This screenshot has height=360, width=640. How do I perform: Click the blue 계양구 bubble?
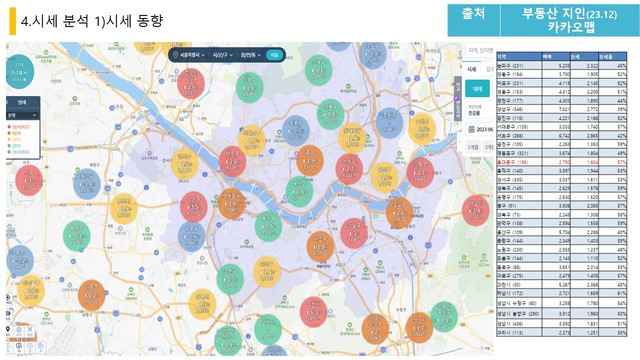(x=87, y=184)
